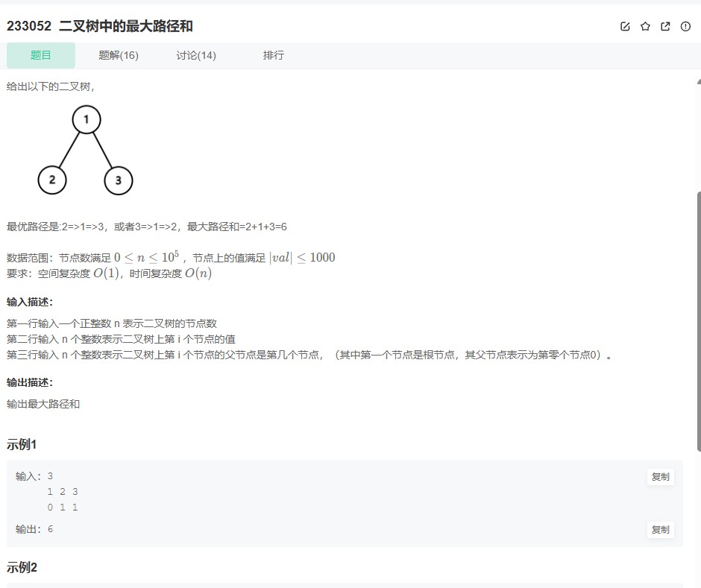Select the 题目 tab
Viewport: 701px width, 588px height.
coord(41,55)
